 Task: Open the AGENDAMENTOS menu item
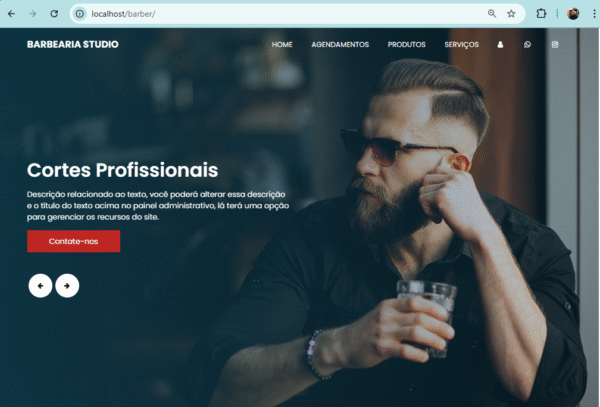click(340, 45)
